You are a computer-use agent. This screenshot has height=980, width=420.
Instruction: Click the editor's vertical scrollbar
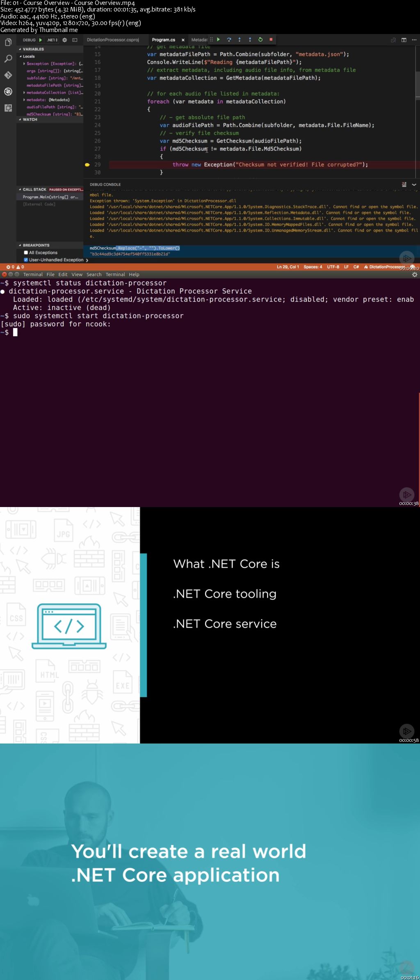point(418,85)
